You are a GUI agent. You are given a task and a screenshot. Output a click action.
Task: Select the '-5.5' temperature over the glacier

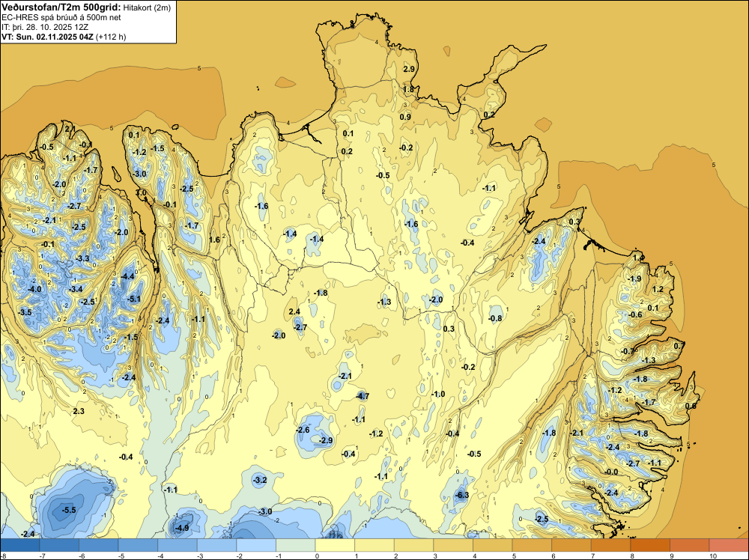pyautogui.click(x=69, y=510)
